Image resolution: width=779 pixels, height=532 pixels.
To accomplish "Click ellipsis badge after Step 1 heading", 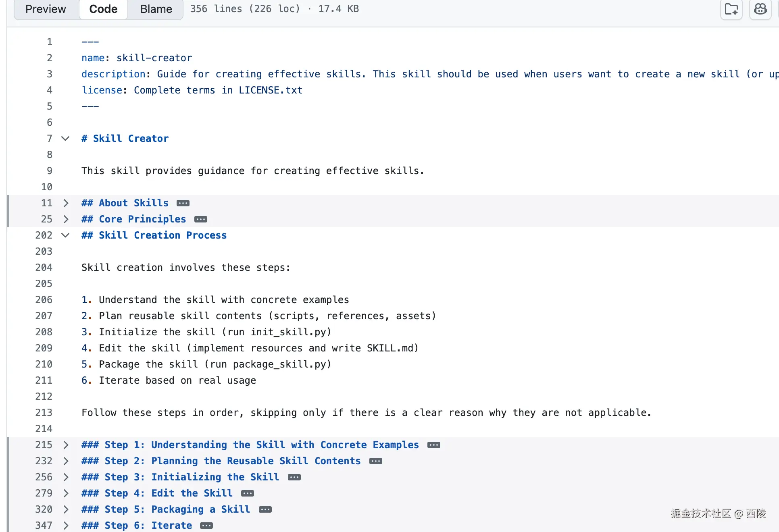I will (x=434, y=445).
